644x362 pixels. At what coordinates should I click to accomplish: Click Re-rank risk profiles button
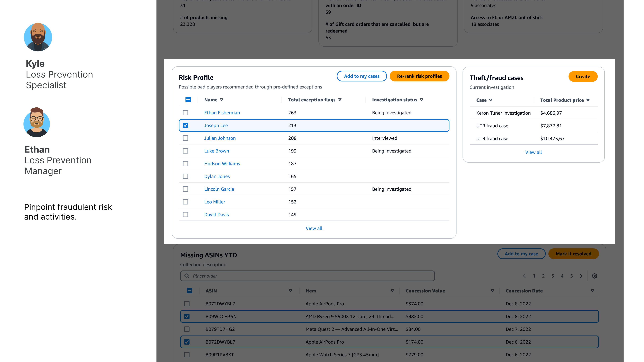click(x=419, y=76)
